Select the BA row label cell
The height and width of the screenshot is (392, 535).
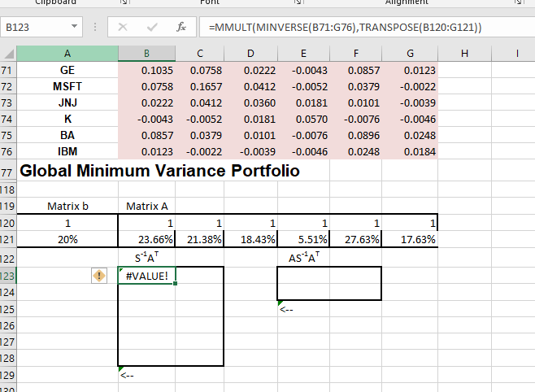[x=67, y=136]
